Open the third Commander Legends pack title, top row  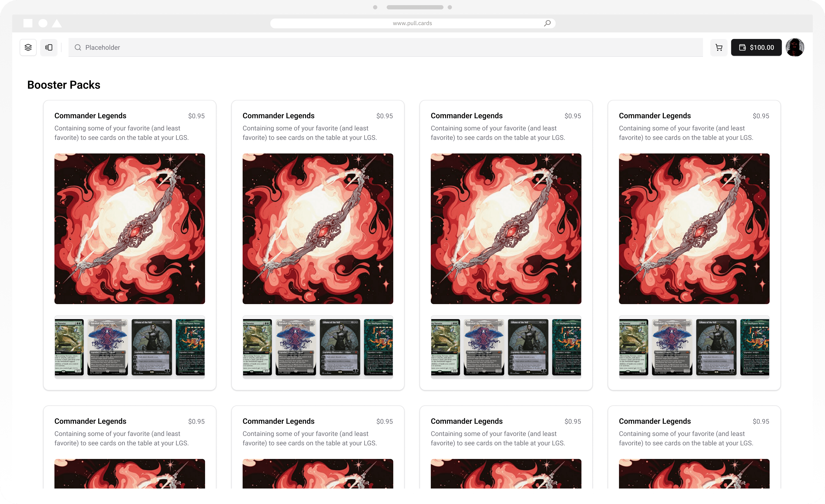pyautogui.click(x=467, y=116)
